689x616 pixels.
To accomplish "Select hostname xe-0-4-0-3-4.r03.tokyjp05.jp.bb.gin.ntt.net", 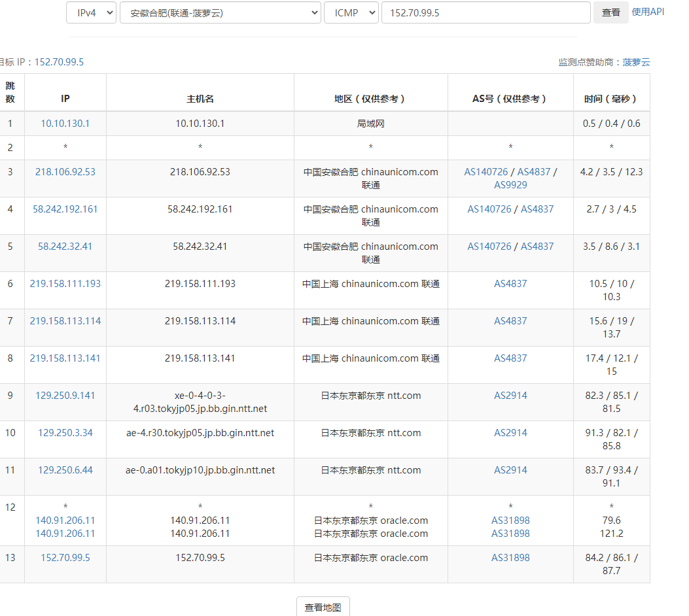I will 200,402.
